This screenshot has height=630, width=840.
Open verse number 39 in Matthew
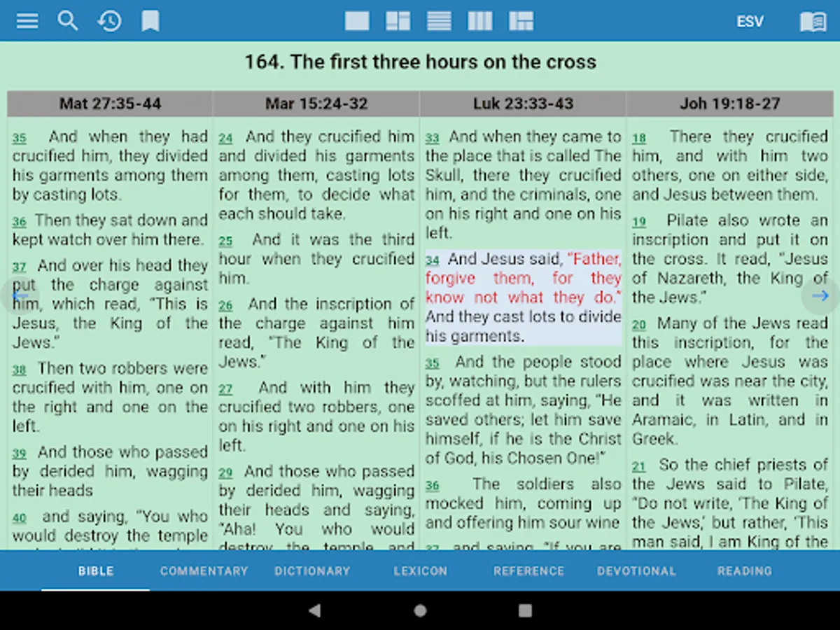coord(20,454)
